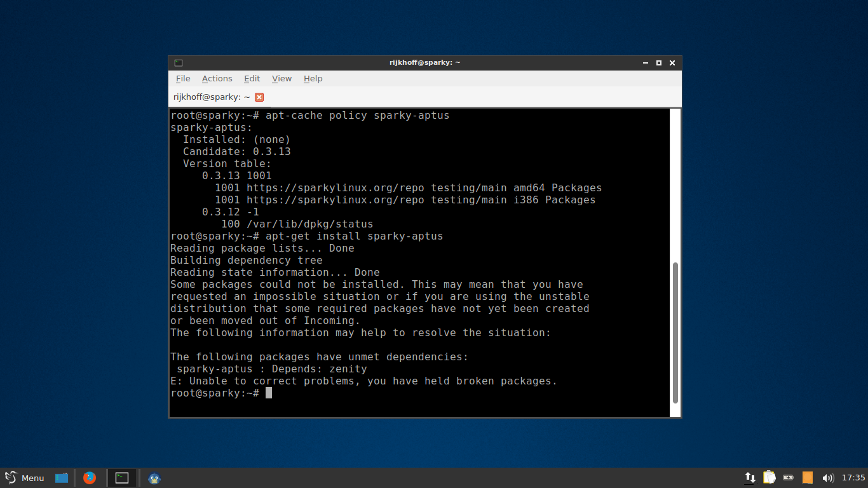Click the 'Candidate: 0.3.13' line
The height and width of the screenshot is (488, 868).
click(x=236, y=152)
